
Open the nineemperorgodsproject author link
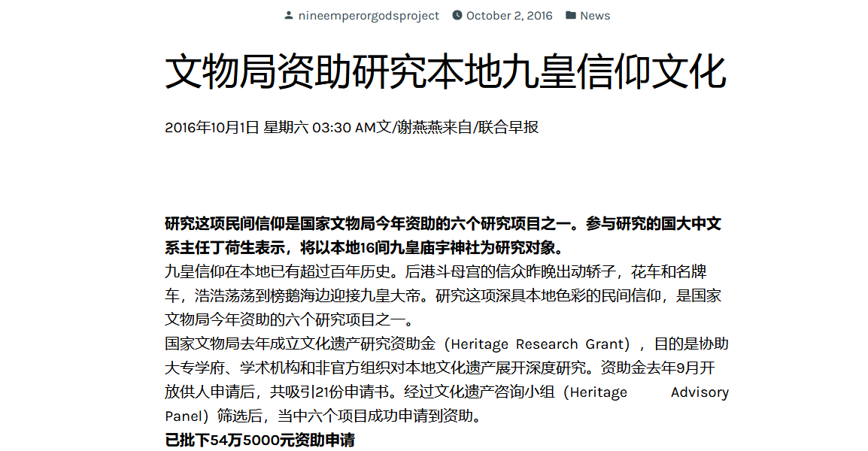369,16
